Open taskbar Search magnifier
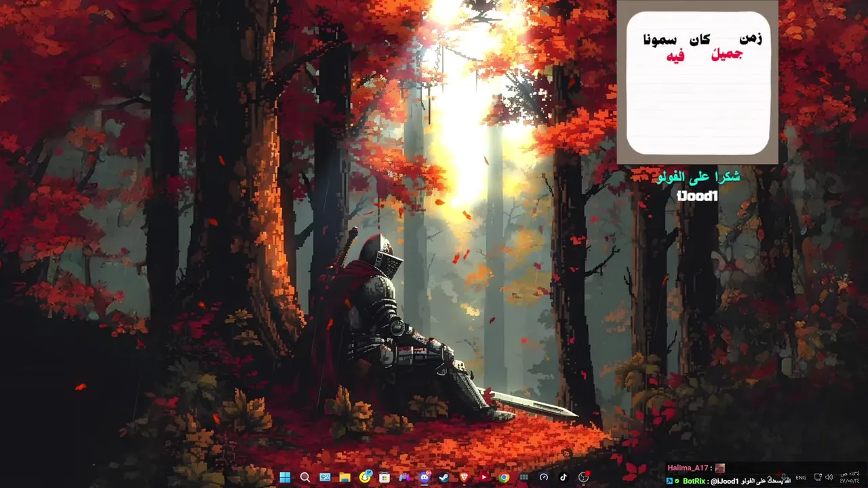The width and height of the screenshot is (868, 488). (305, 477)
